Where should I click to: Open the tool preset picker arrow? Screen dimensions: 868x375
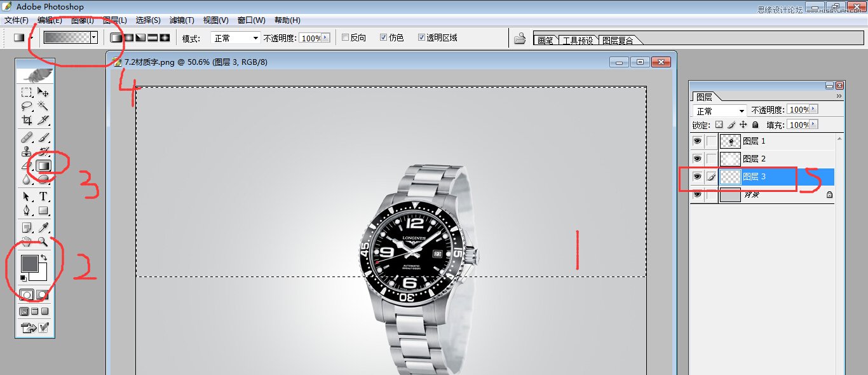(31, 37)
